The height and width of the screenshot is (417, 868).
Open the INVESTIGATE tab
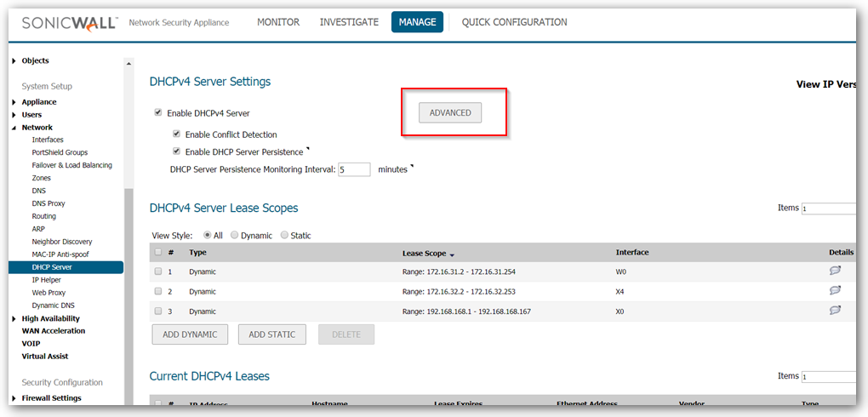click(349, 22)
